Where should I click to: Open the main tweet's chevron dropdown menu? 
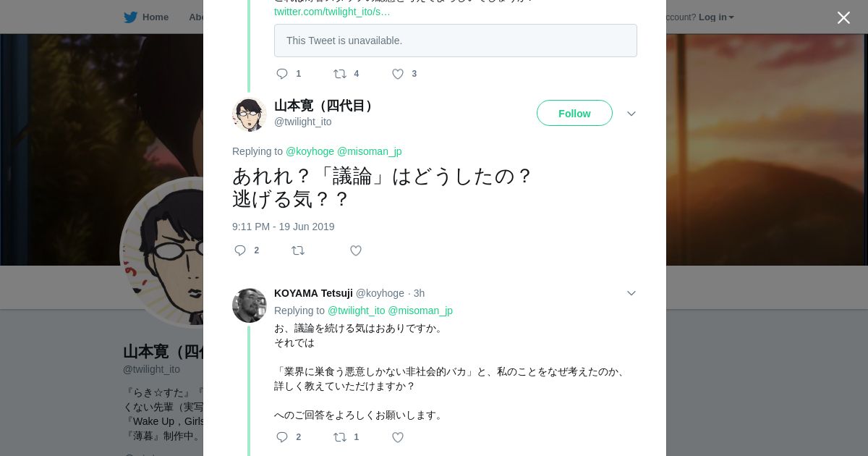click(x=631, y=114)
